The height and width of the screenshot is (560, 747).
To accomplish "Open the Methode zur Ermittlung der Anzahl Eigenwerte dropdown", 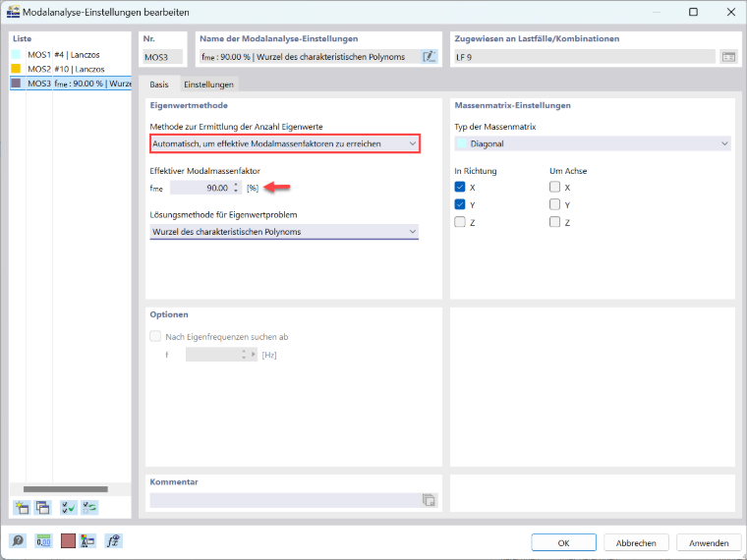I will click(284, 143).
